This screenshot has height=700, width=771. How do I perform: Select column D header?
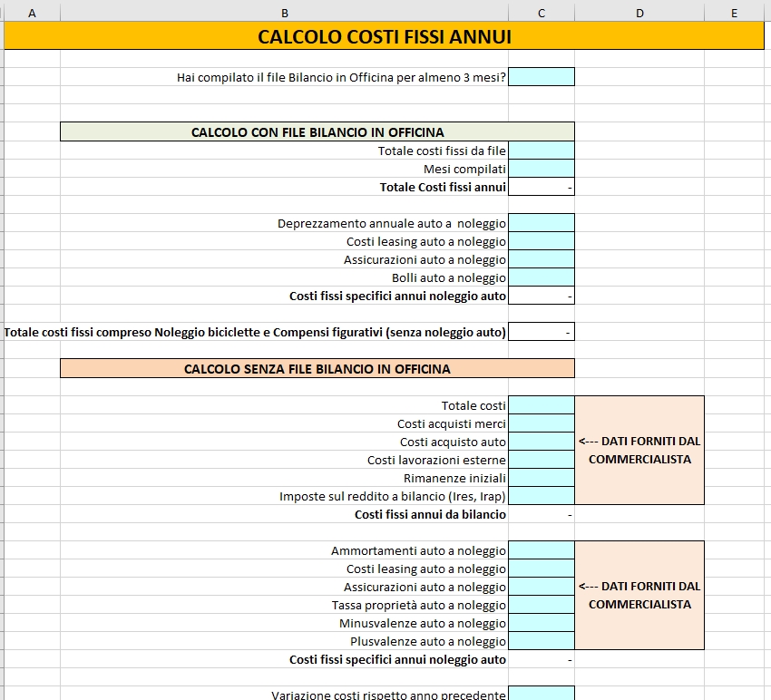point(639,14)
